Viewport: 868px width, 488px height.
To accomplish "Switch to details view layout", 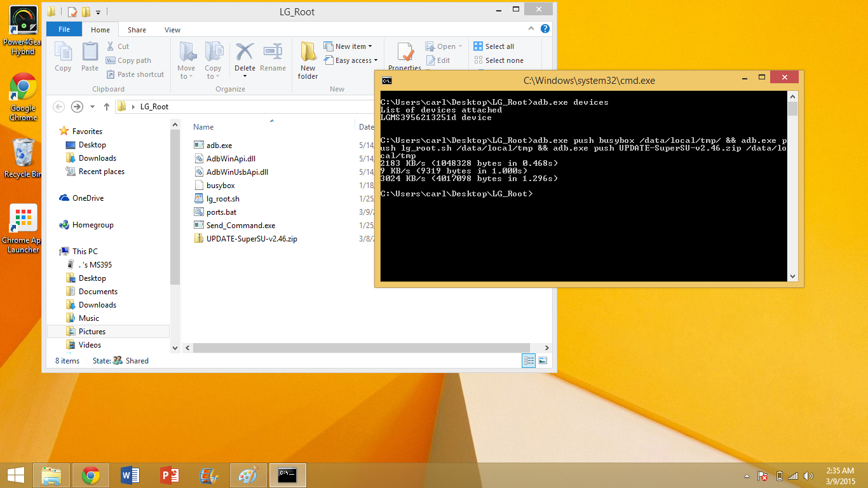I will click(529, 360).
